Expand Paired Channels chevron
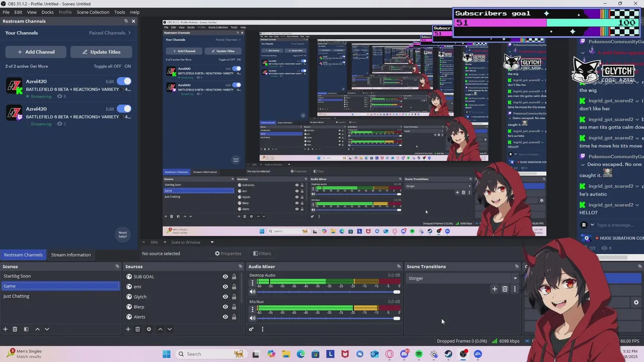Viewport: 644px width, 362px height. pyautogui.click(x=129, y=33)
